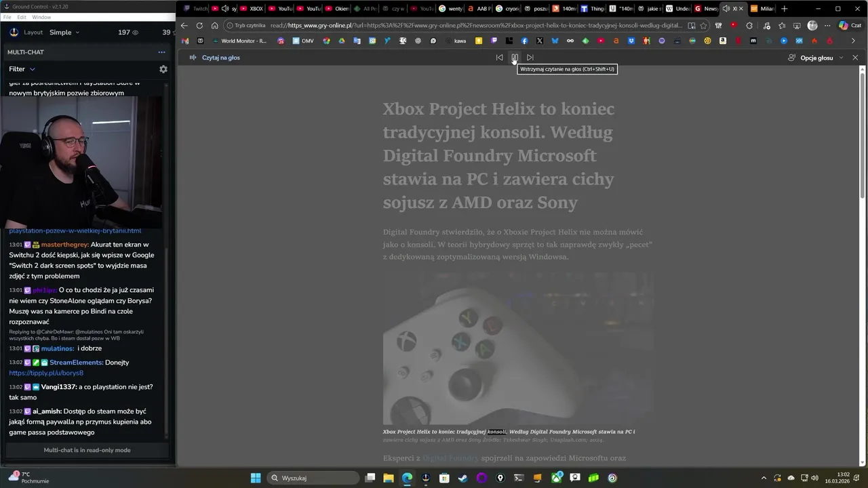Switch to the AAB tab

479,9
